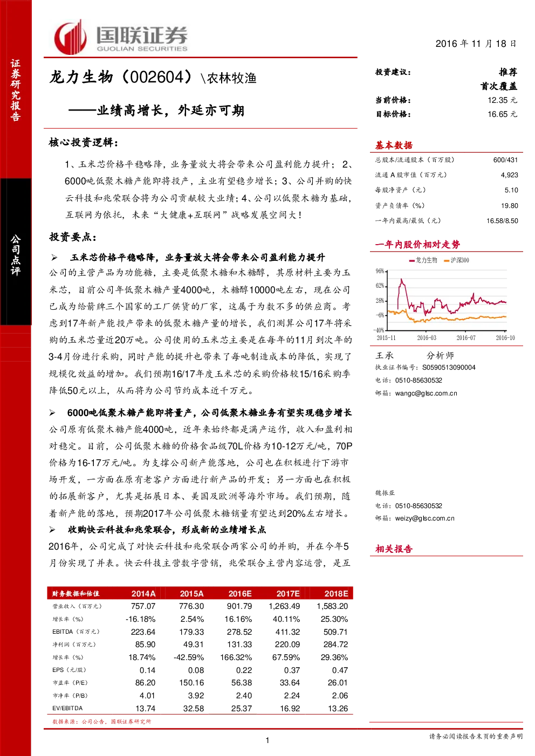This screenshot has height=756, width=535.
Task: Click year high/low value 16.58/8.50
Action: [x=502, y=221]
